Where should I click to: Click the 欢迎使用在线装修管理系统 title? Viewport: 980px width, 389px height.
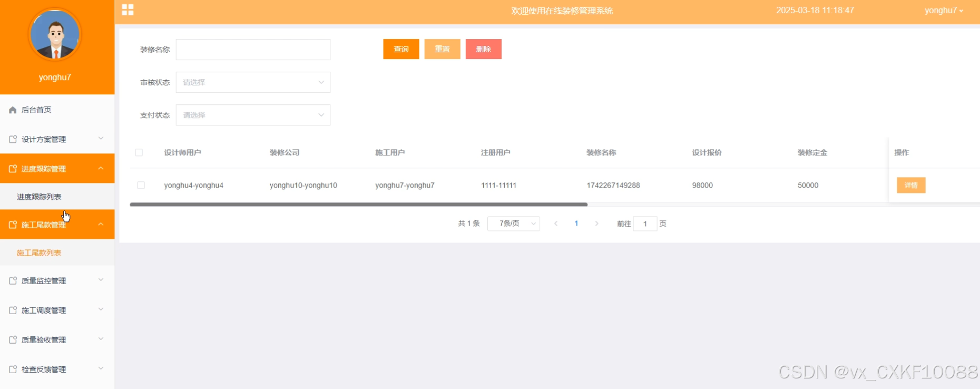[562, 11]
